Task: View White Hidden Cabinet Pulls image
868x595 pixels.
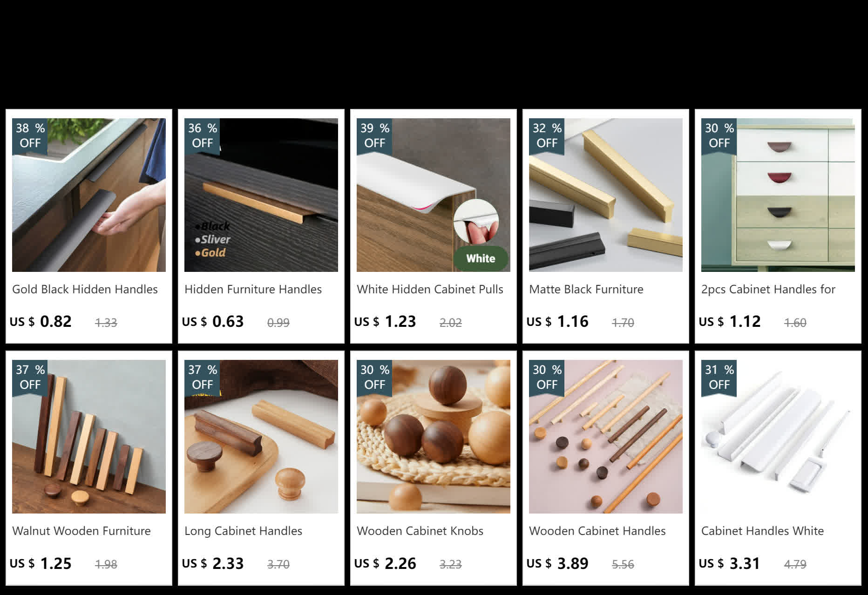Action: point(434,195)
